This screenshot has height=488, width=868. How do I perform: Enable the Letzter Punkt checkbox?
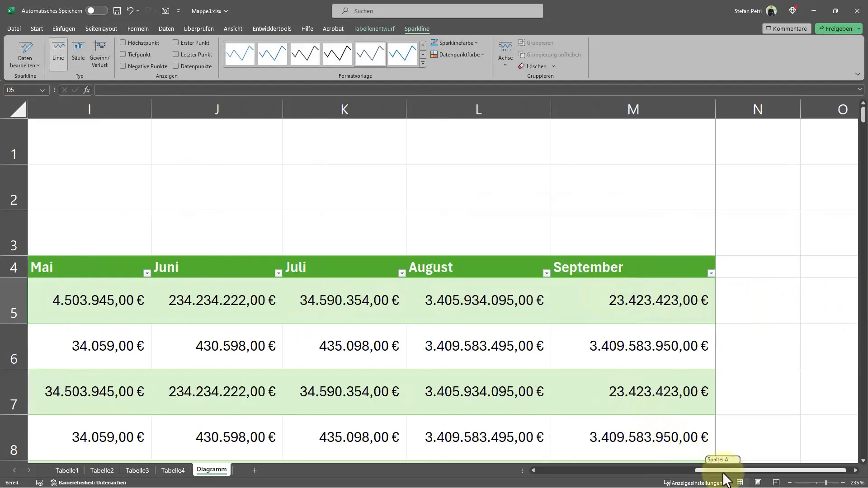175,54
